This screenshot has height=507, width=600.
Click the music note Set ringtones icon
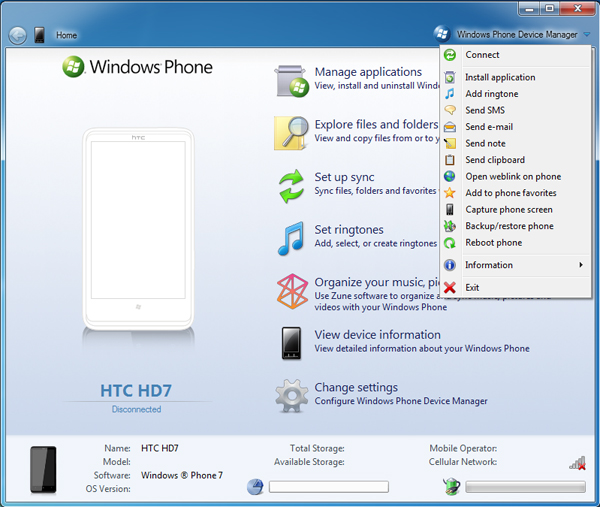coord(291,238)
